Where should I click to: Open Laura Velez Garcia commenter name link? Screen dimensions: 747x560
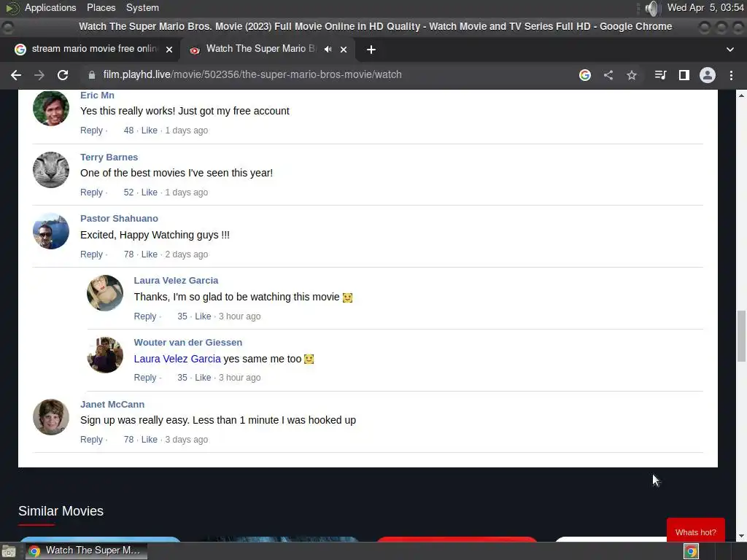pyautogui.click(x=176, y=281)
